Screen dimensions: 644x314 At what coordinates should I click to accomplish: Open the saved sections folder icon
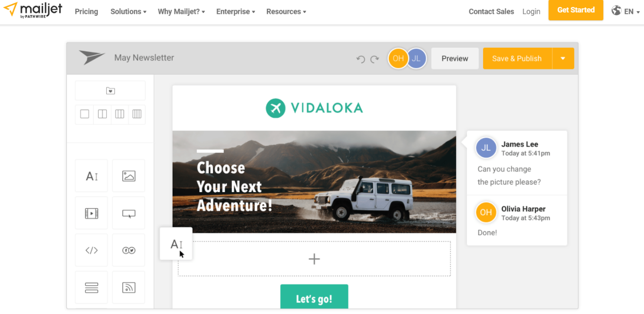tap(110, 90)
